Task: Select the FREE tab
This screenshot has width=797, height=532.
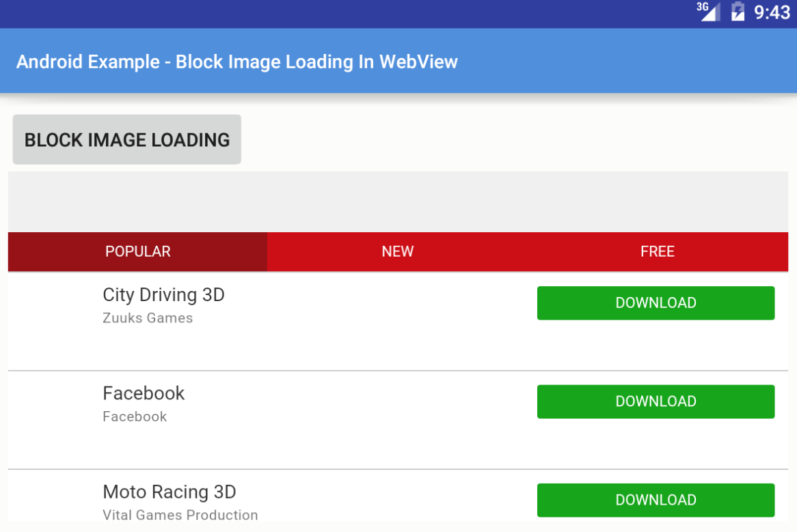Action: [658, 251]
